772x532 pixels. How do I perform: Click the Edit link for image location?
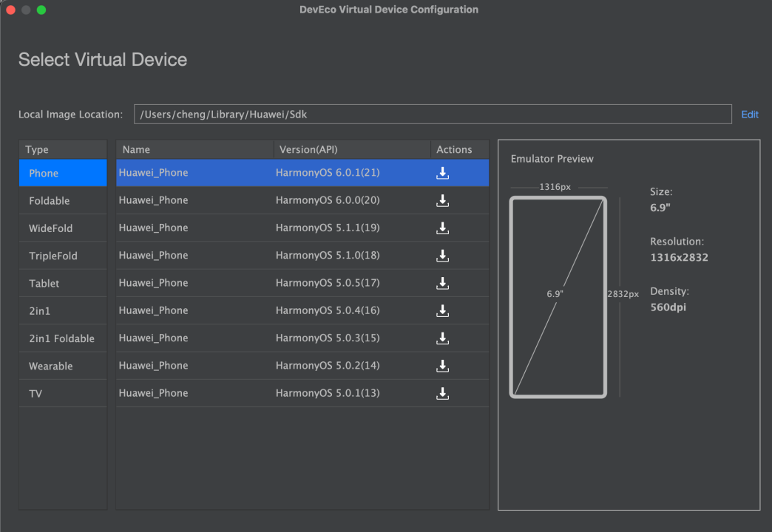point(749,115)
